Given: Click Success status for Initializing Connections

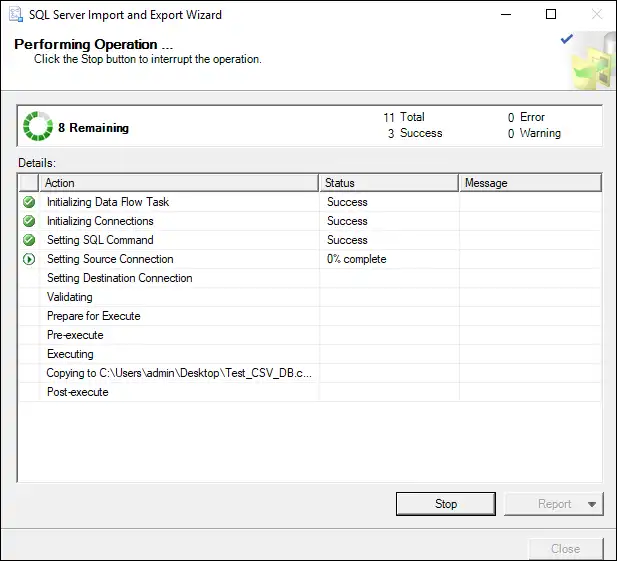Looking at the screenshot, I should coord(347,221).
